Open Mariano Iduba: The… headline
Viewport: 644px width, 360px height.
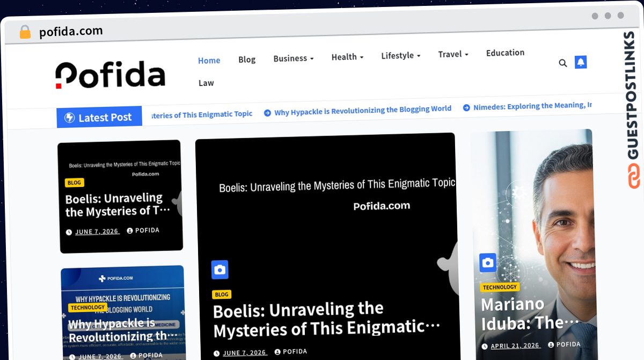pyautogui.click(x=530, y=314)
